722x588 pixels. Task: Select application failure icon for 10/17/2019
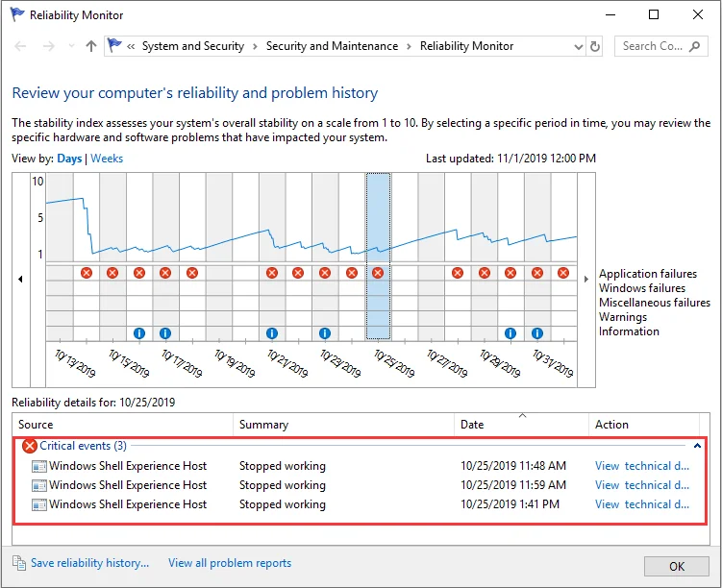pyautogui.click(x=165, y=273)
